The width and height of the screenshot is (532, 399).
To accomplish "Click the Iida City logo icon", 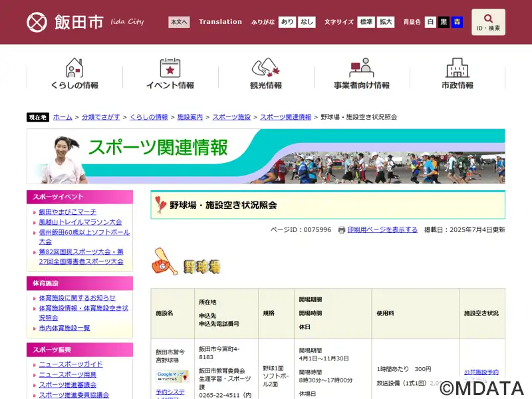I will [37, 22].
